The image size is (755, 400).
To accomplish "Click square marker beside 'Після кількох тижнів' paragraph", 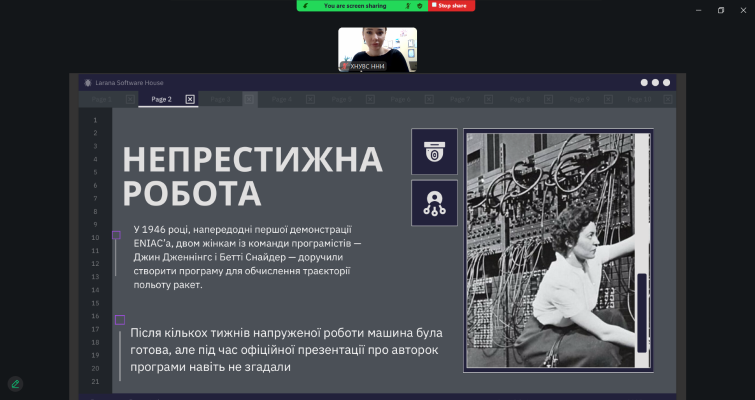I will 120,320.
